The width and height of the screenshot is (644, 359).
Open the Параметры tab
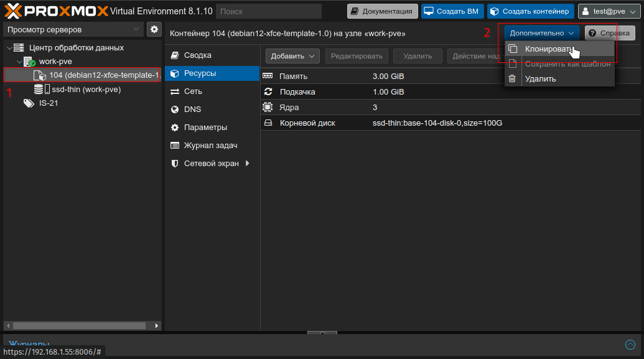tap(212, 128)
